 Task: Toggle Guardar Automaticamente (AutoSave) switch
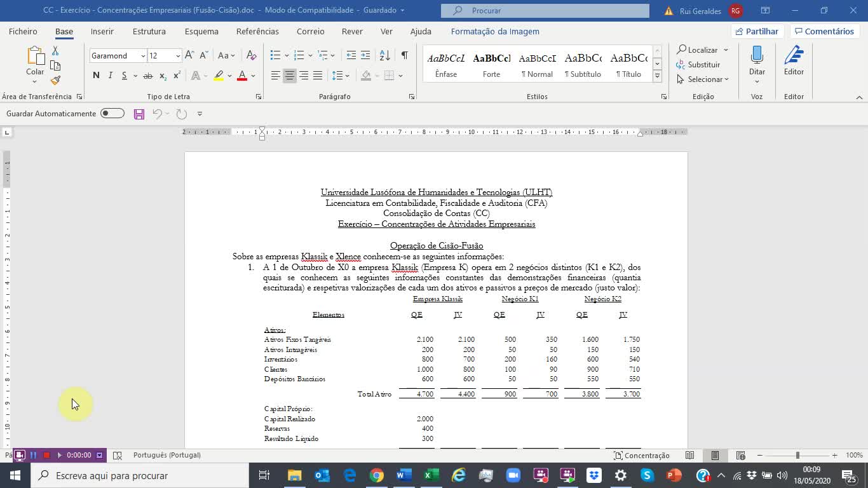click(x=112, y=113)
